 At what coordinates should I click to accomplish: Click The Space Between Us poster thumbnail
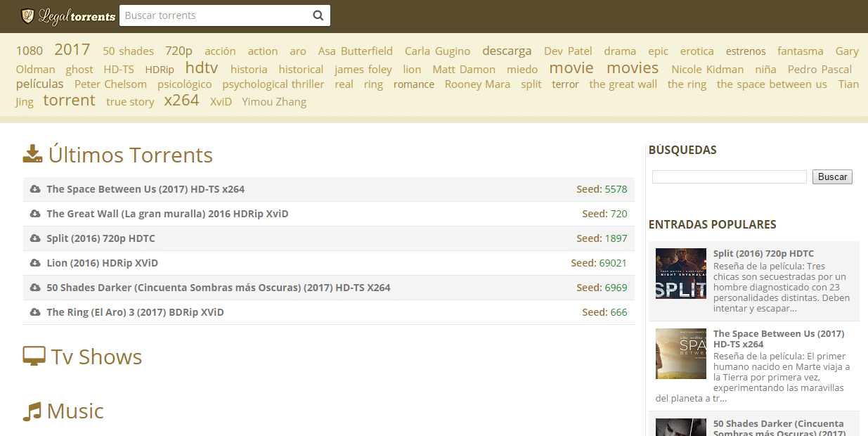pyautogui.click(x=681, y=354)
